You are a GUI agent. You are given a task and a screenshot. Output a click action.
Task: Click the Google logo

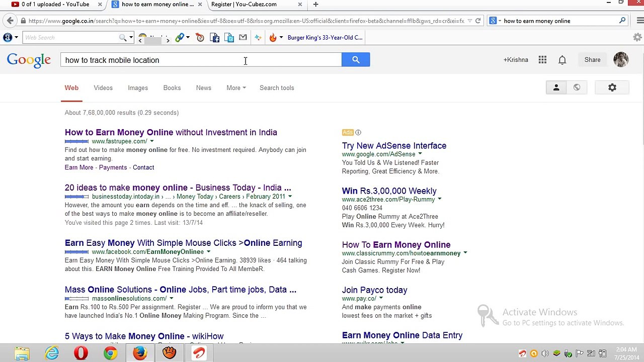[29, 60]
